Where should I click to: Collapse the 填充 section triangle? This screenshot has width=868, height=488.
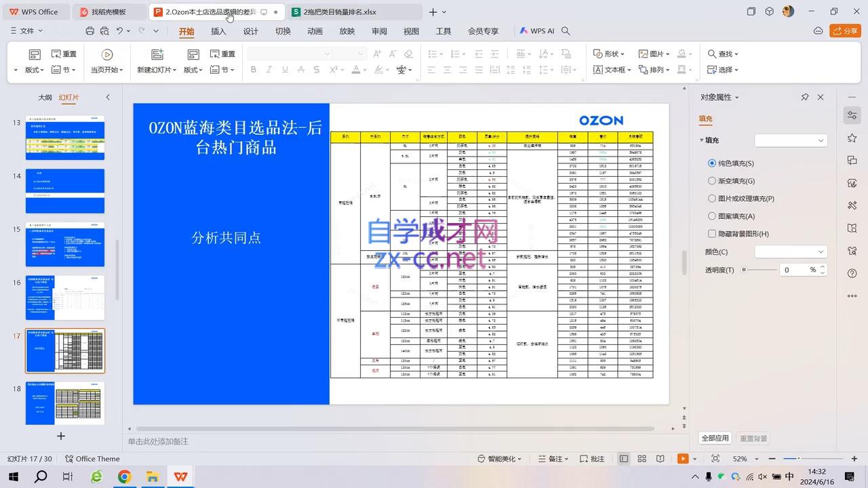(702, 140)
